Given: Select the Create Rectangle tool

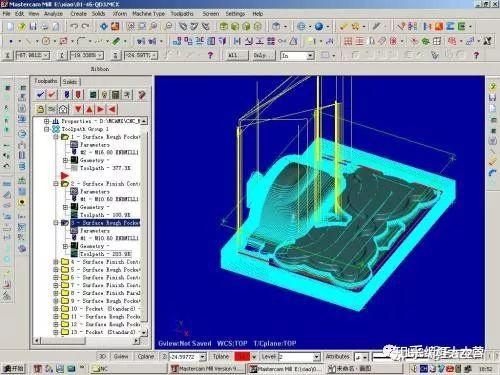Looking at the screenshot, I should coord(63,41).
